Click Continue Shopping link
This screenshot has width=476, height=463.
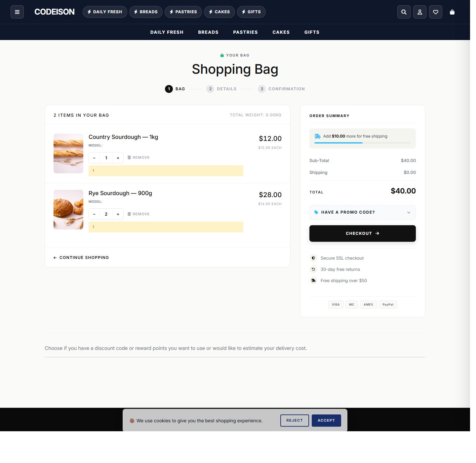click(81, 257)
